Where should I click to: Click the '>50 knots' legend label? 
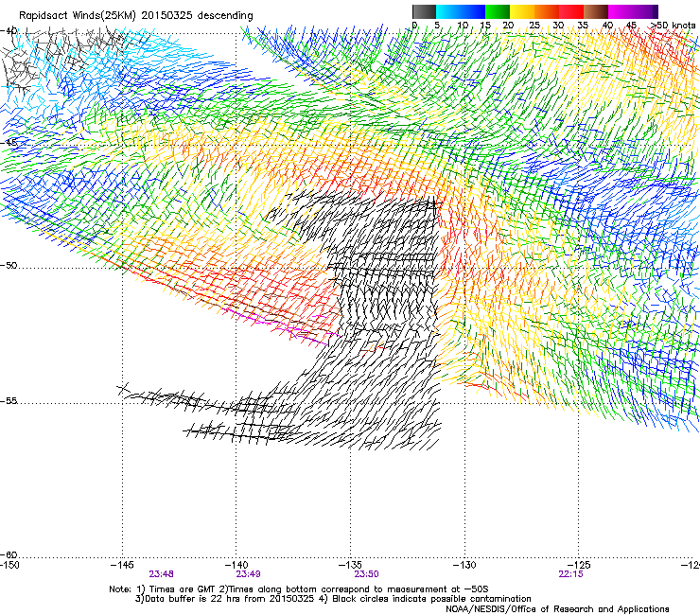(x=673, y=26)
